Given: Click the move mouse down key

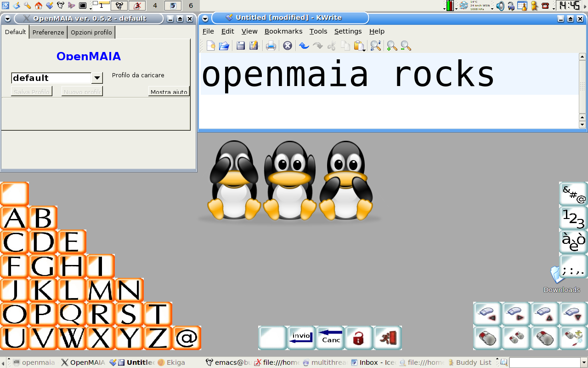Looking at the screenshot, I should 573,314.
